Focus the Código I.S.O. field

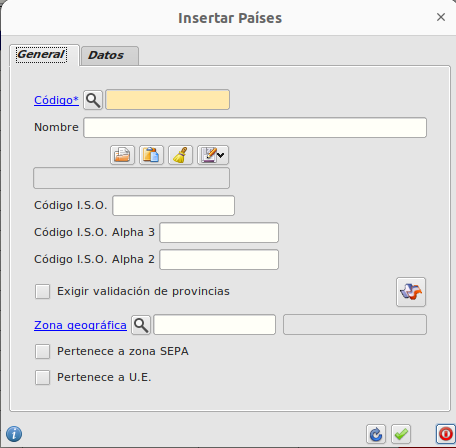coord(174,206)
